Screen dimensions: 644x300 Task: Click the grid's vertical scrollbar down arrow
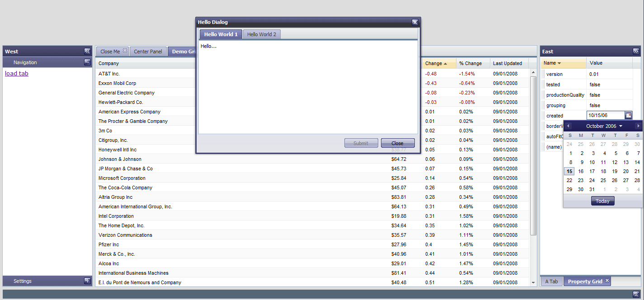point(533,282)
